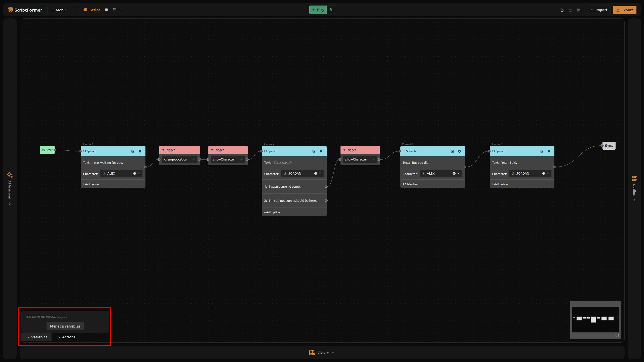This screenshot has height=362, width=644.
Task: Switch to the Actions tab
Action: pos(66,337)
